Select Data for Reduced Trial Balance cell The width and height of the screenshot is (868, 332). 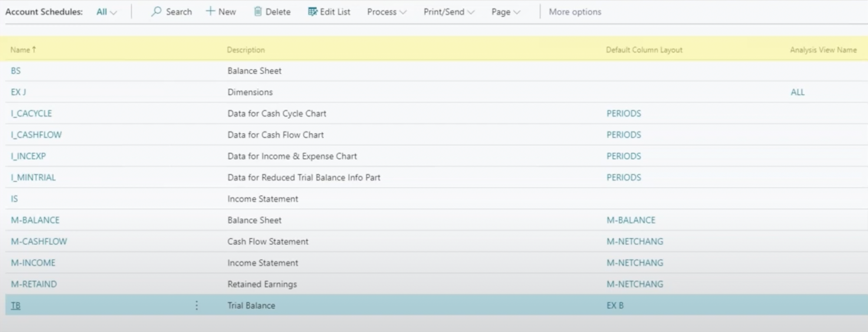[x=304, y=177]
